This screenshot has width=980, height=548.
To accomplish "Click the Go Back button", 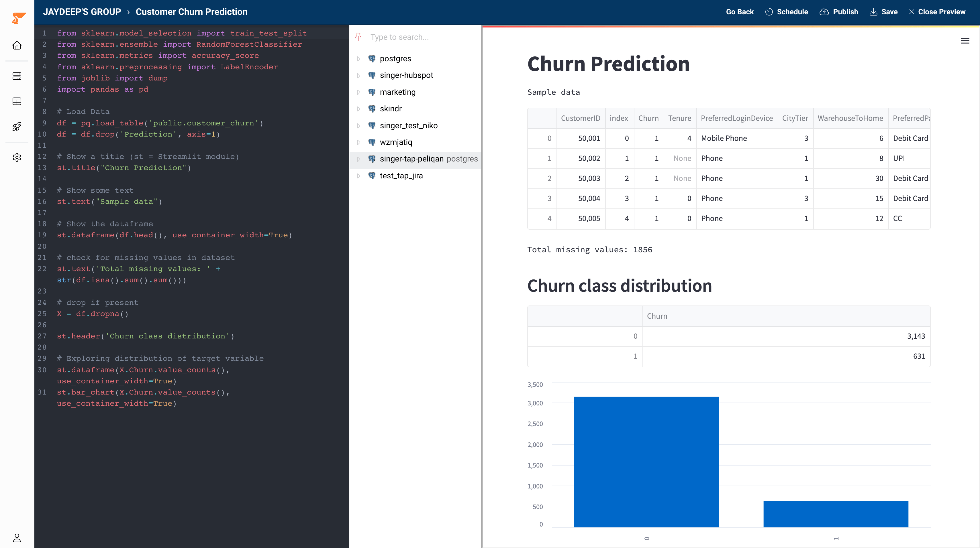I will point(740,12).
